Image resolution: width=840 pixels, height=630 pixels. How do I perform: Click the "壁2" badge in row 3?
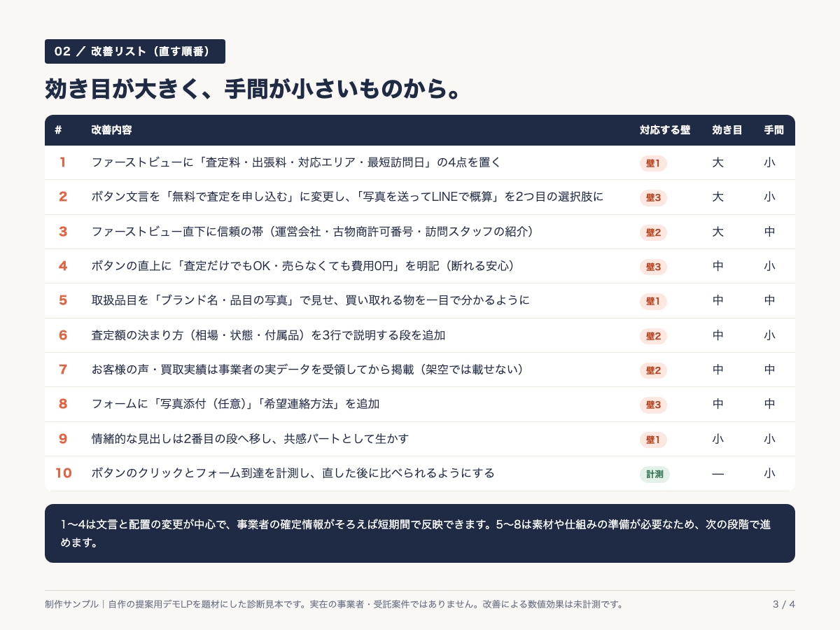point(653,232)
